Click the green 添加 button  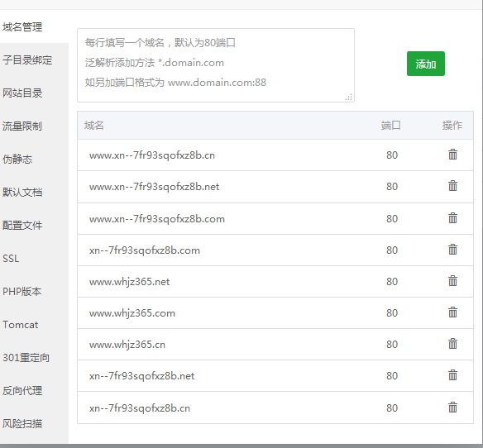point(426,64)
